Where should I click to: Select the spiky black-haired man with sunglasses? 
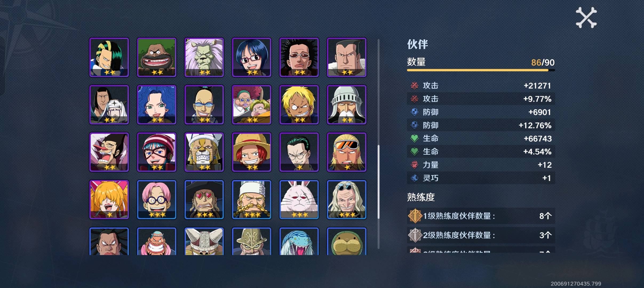point(299,57)
